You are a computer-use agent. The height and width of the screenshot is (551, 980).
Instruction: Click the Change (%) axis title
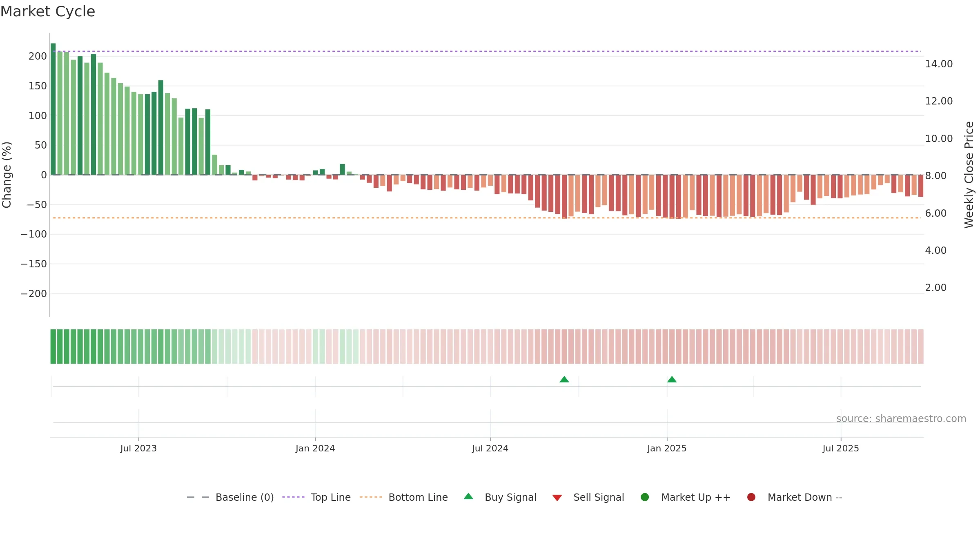7,175
